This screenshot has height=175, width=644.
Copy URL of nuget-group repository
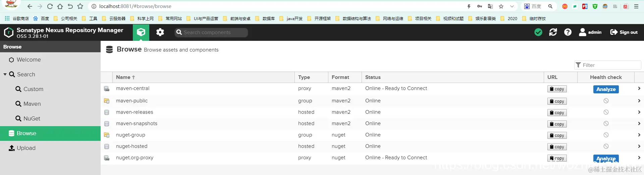point(557,136)
